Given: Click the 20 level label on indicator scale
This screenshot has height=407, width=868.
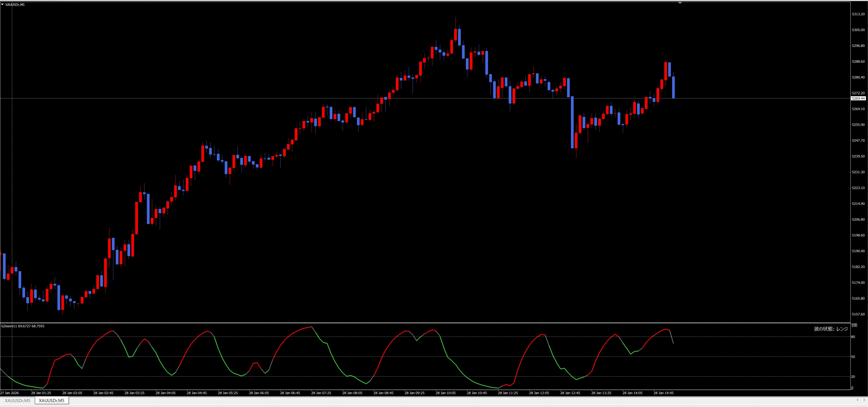Looking at the screenshot, I should [x=853, y=377].
